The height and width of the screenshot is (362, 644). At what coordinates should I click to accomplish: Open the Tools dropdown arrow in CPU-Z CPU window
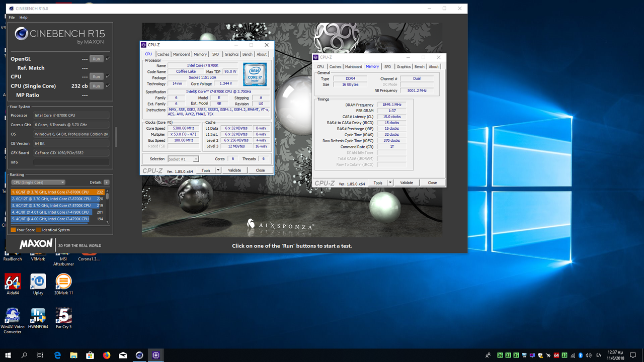tap(218, 170)
